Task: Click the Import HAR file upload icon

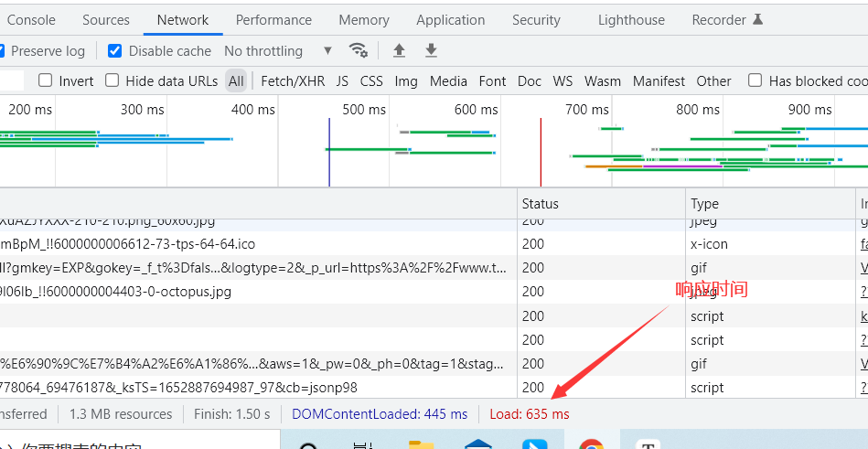Action: [399, 50]
